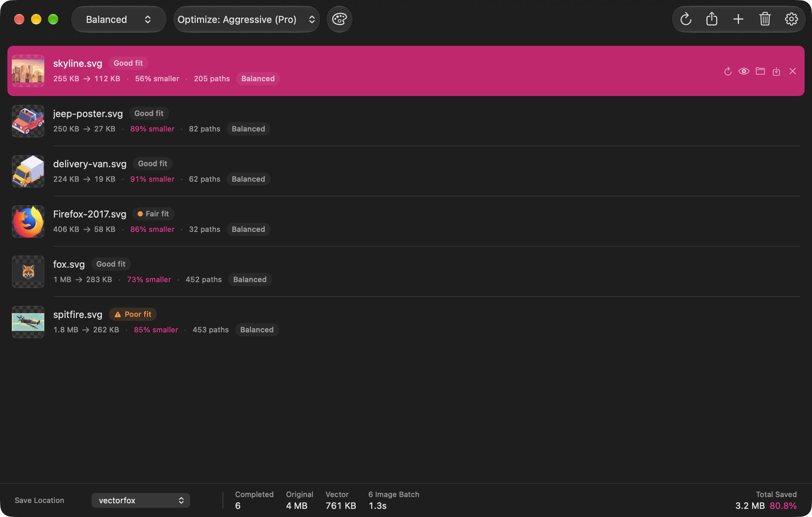812x517 pixels.
Task: Save skyline.svg with download icon
Action: 777,71
